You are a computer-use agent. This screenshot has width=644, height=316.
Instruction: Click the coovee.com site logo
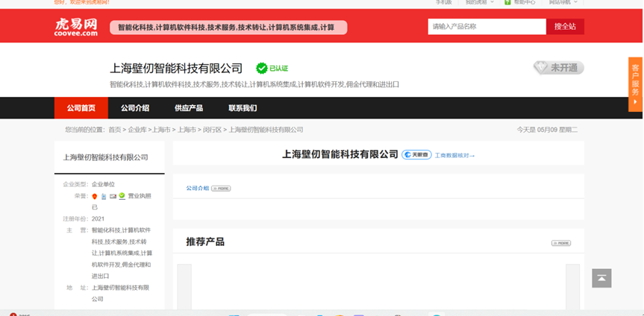(x=76, y=28)
